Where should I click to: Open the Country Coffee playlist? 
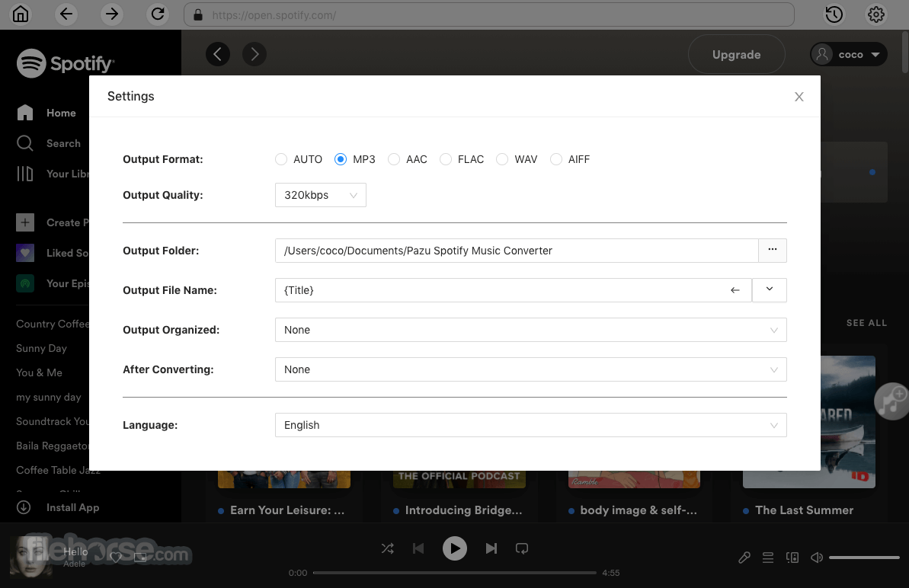coord(53,324)
